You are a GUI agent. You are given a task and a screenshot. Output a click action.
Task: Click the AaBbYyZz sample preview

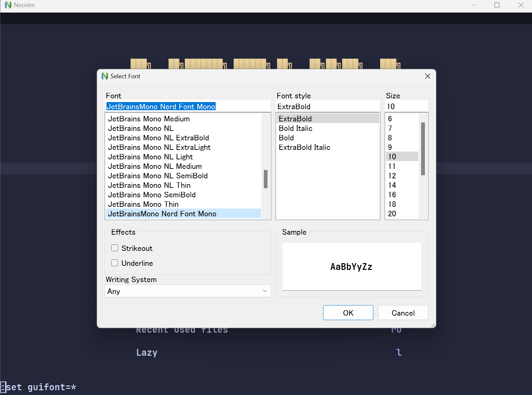(351, 267)
